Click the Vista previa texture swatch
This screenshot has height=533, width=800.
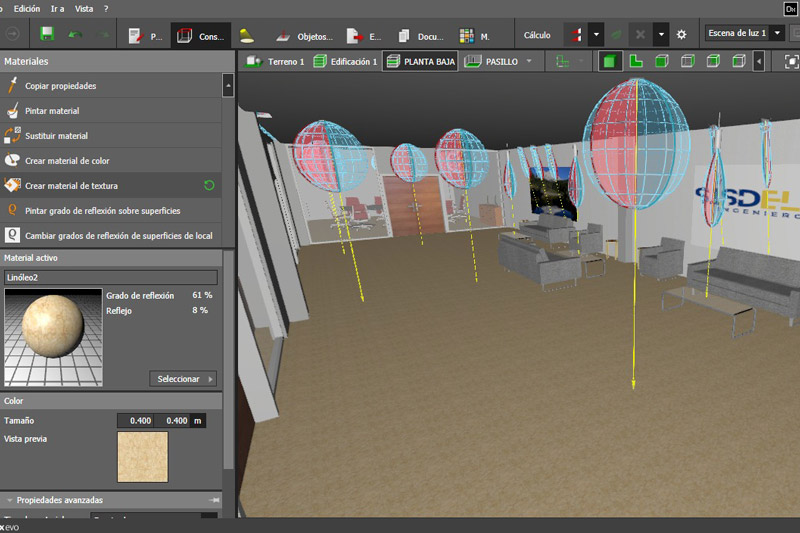[x=142, y=456]
